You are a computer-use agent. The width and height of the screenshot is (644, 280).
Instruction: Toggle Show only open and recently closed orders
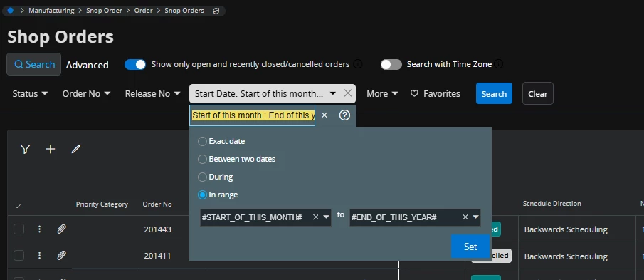(x=135, y=65)
